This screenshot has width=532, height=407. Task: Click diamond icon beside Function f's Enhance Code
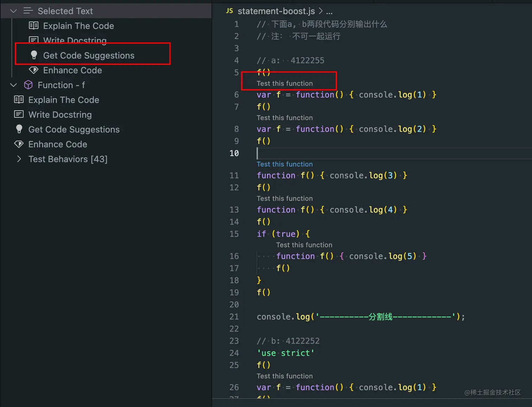[19, 144]
